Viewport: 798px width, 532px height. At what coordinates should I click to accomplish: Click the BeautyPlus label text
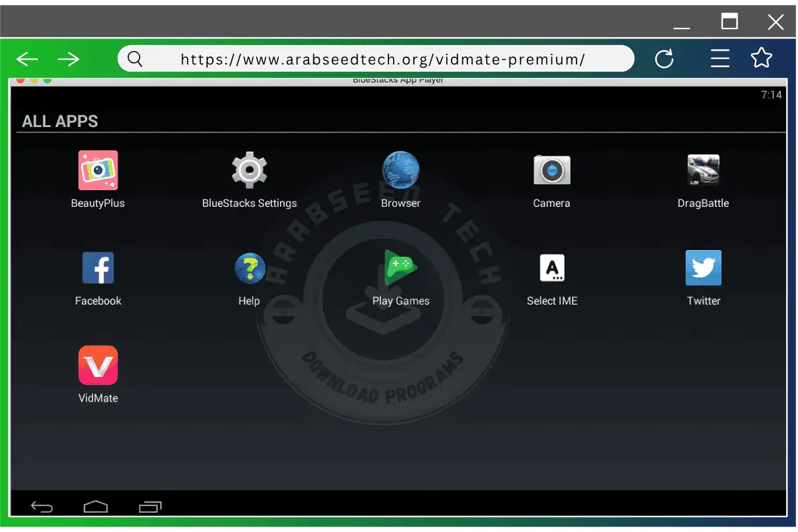tap(98, 203)
